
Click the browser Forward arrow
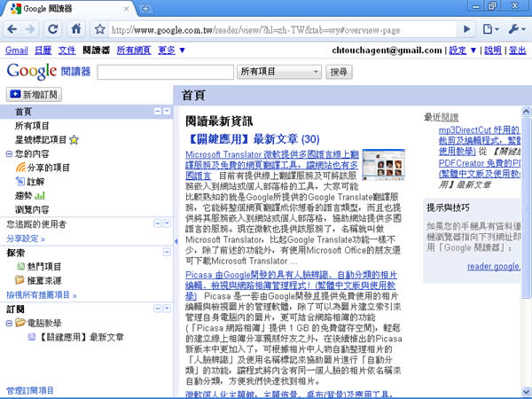30,29
